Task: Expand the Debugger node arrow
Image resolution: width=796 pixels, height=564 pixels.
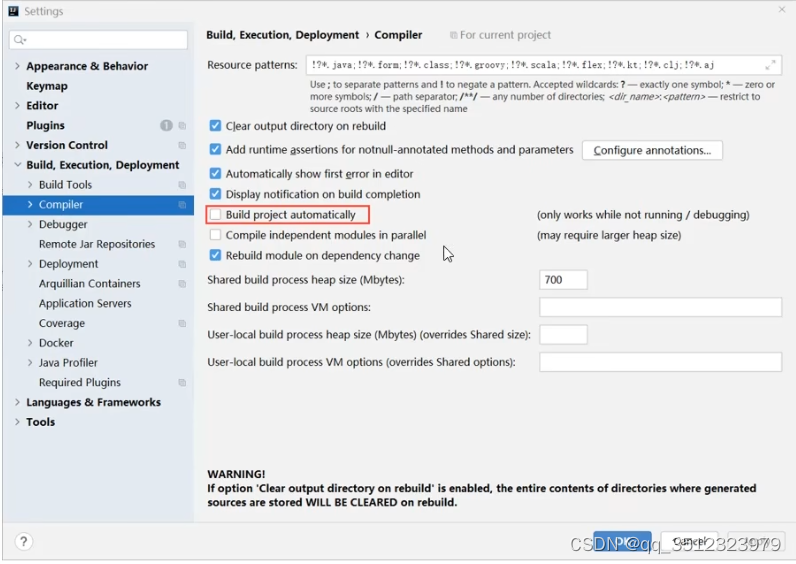Action: click(x=30, y=224)
